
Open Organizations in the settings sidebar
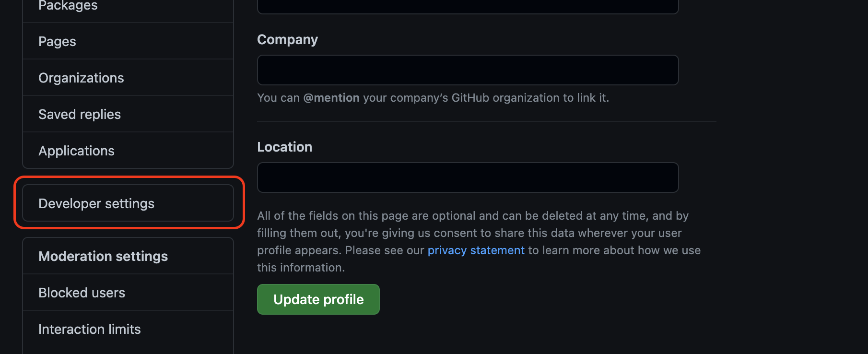click(128, 78)
